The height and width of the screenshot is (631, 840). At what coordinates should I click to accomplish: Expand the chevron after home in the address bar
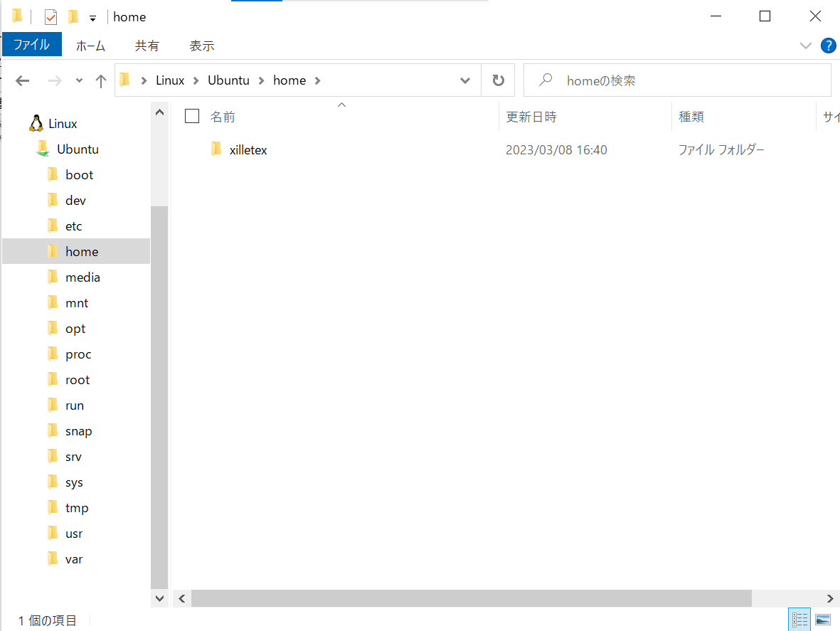coord(318,80)
